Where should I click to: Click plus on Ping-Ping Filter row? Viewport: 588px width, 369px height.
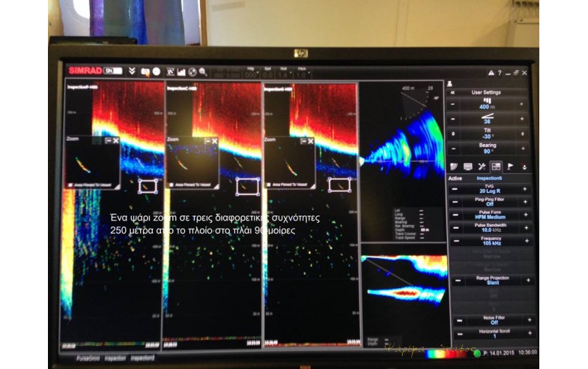pyautogui.click(x=525, y=202)
